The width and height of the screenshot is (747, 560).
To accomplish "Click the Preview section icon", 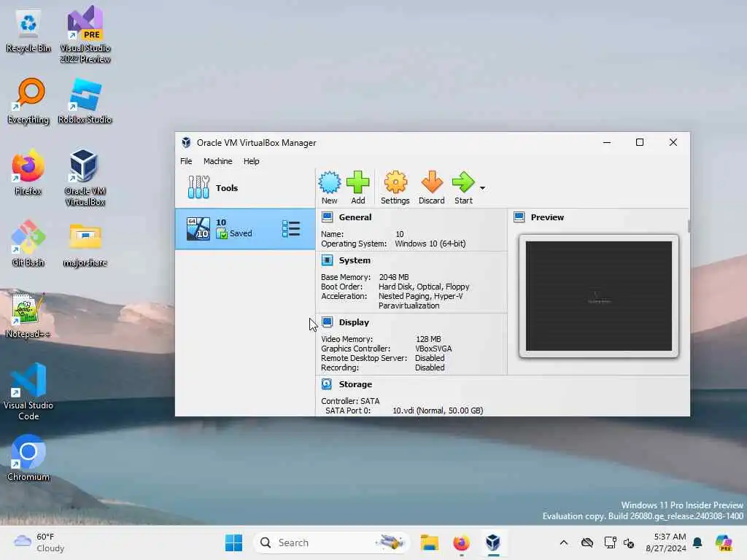I will coord(519,217).
